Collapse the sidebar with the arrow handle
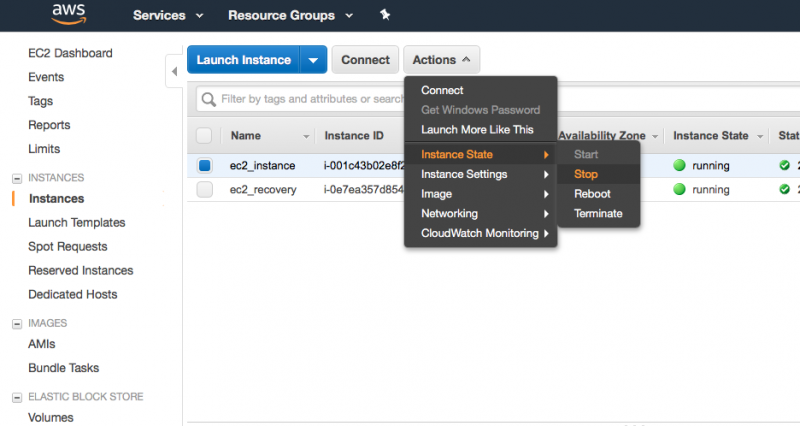800x426 pixels. point(172,70)
